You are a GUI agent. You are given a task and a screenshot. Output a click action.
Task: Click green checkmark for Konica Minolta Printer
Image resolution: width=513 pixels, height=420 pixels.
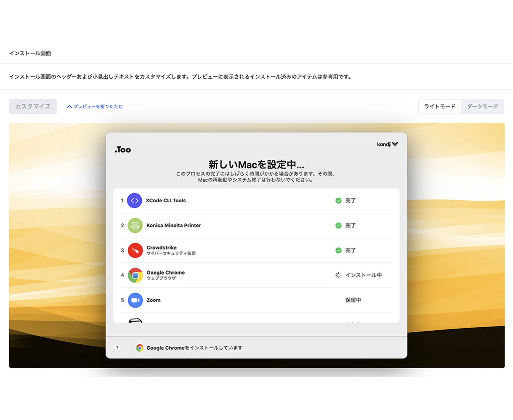(x=338, y=225)
